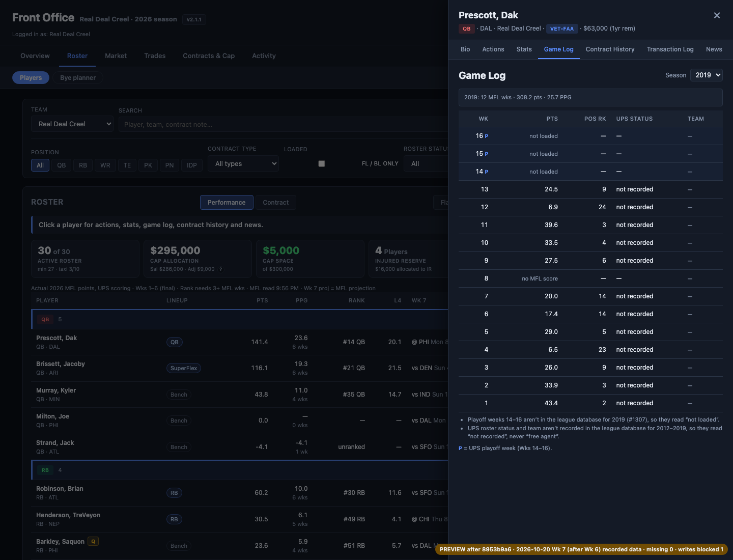Filter roster by RB position
The image size is (733, 560).
tap(83, 165)
